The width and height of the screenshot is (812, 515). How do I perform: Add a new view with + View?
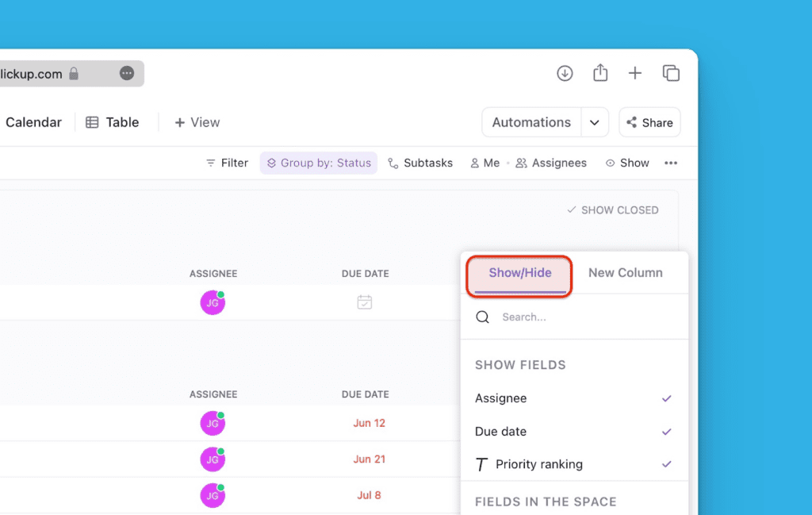196,122
